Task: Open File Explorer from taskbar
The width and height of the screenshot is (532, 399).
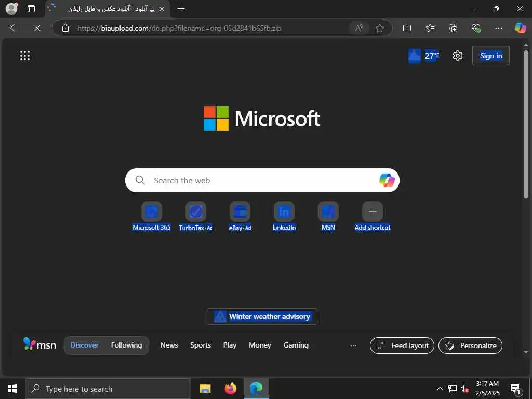Action: (205, 389)
